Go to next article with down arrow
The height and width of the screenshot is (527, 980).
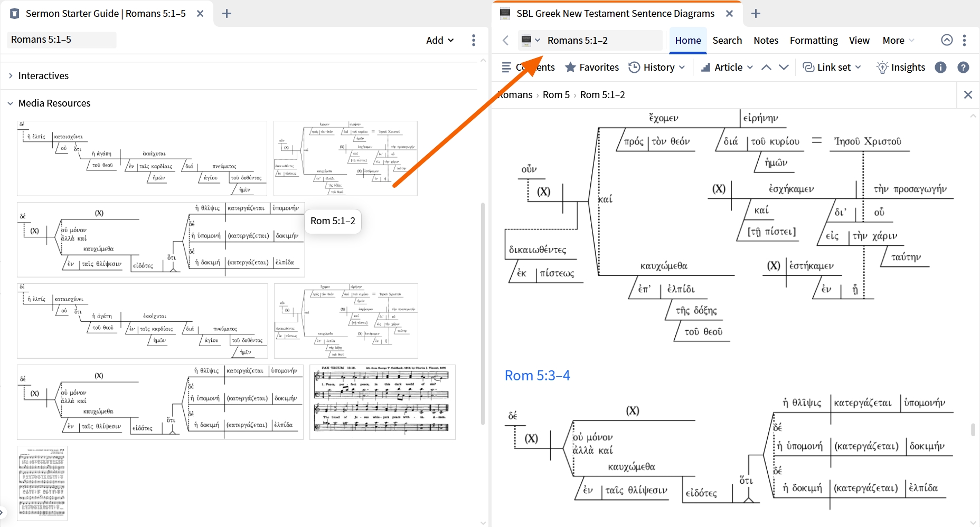[x=784, y=67]
